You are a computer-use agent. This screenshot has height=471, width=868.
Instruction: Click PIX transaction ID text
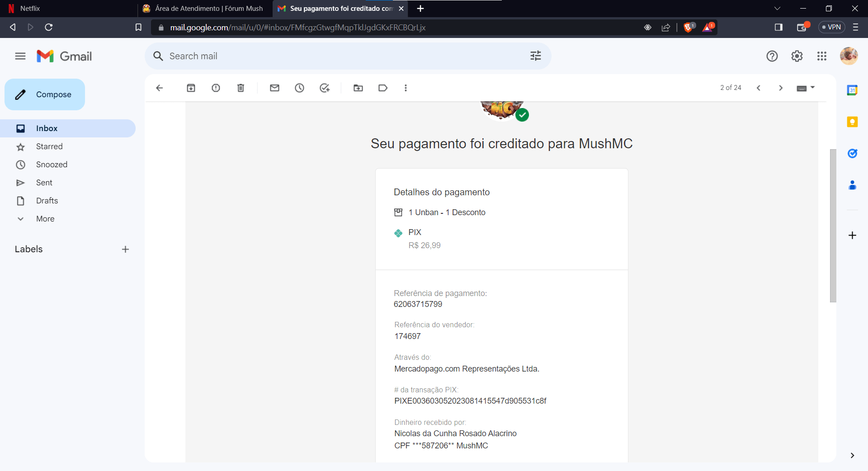click(470, 401)
